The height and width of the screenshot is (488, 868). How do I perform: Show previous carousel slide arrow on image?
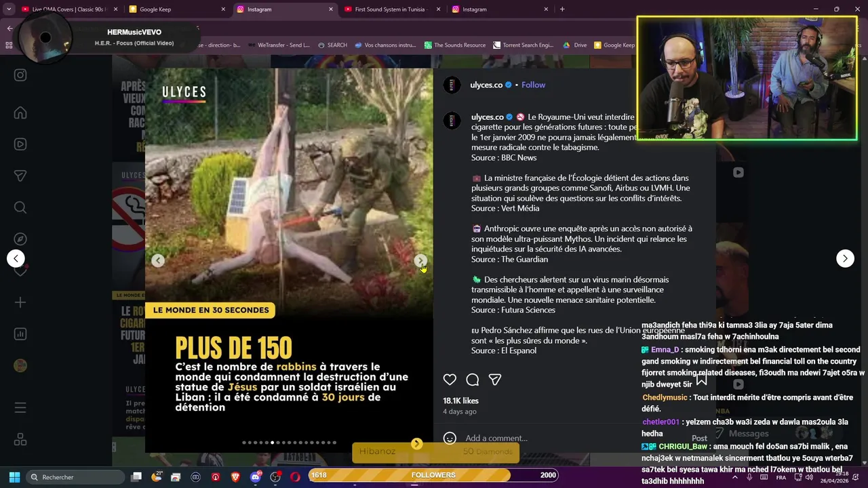coord(158,260)
